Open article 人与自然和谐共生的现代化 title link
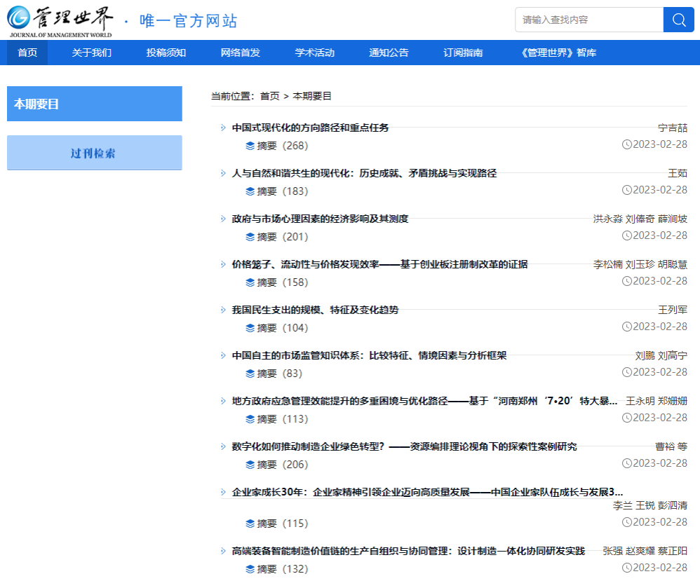 coord(364,173)
